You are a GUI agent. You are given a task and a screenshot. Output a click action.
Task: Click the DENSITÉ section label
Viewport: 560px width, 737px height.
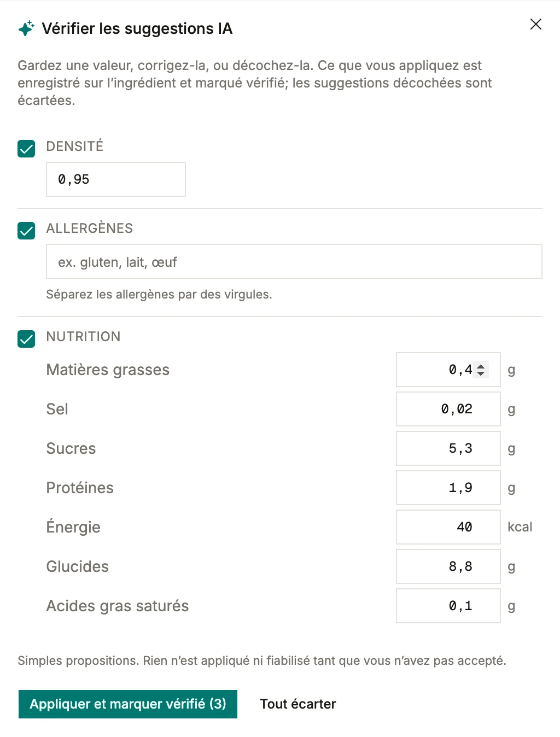(75, 146)
